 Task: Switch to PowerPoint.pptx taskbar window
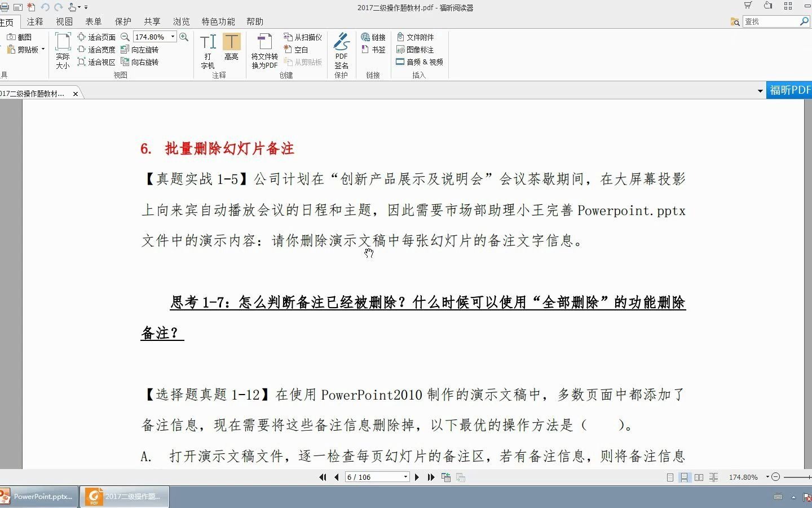coord(38,497)
